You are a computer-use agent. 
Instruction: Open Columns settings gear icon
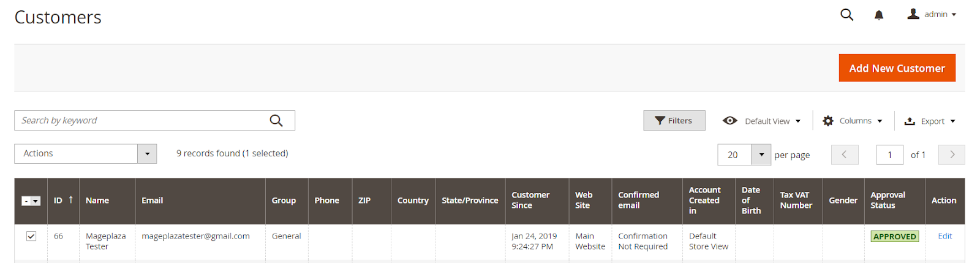(828, 121)
